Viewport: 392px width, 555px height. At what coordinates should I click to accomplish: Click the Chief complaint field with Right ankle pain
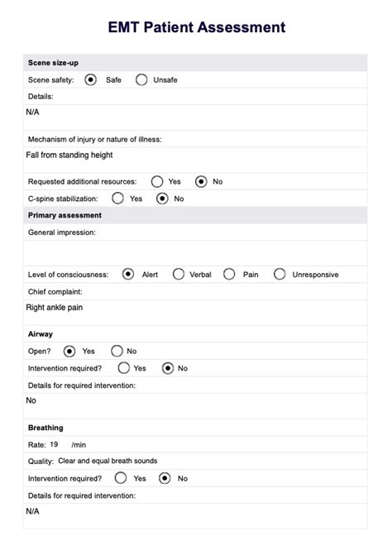(195, 313)
